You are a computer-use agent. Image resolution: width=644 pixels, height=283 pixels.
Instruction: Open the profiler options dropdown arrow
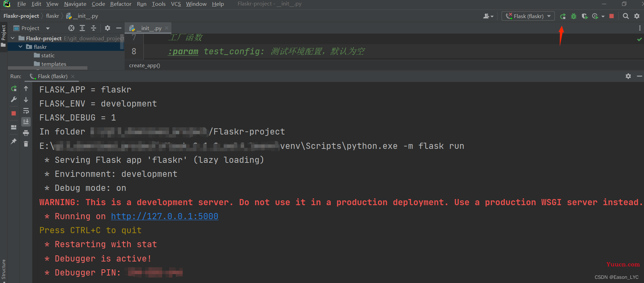[603, 16]
